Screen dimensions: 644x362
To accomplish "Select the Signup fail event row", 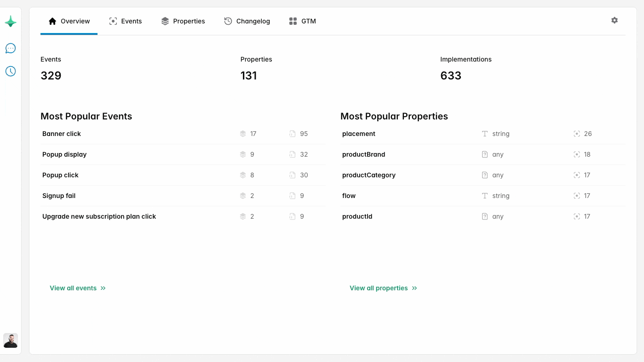I will (x=59, y=196).
